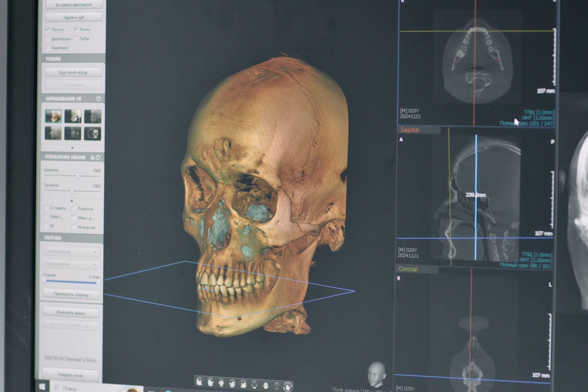This screenshot has width=588, height=392.
Task: Enable the Инверсия checkbox
Action: click(74, 227)
